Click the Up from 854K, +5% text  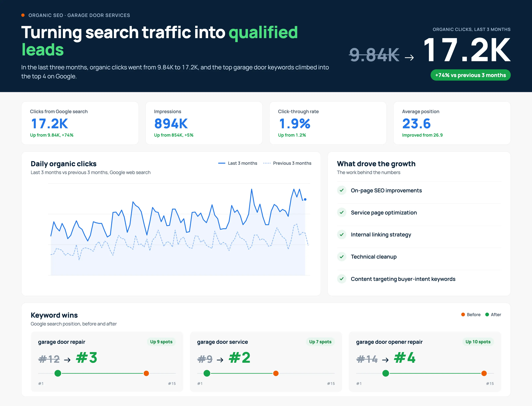(174, 135)
